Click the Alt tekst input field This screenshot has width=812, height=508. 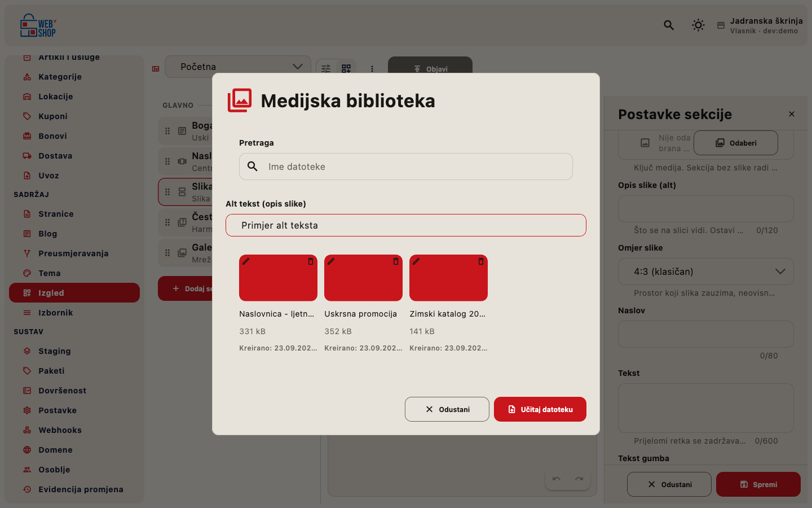pos(406,225)
